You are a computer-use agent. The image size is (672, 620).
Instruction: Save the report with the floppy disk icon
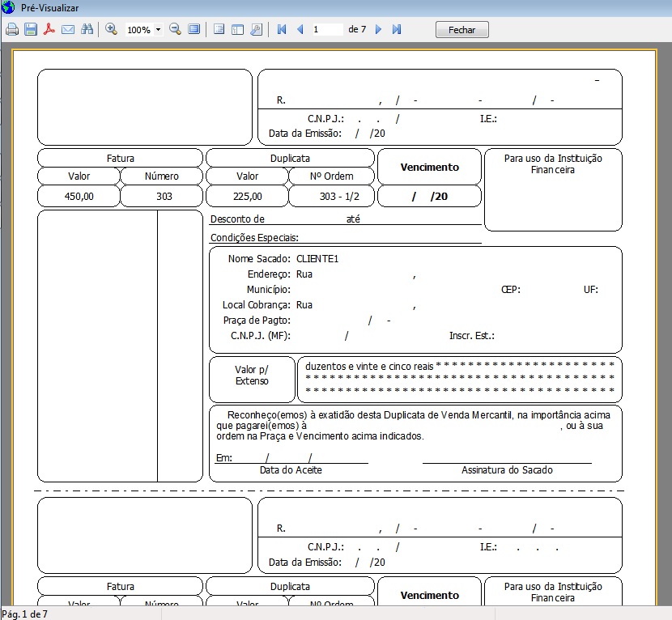31,30
